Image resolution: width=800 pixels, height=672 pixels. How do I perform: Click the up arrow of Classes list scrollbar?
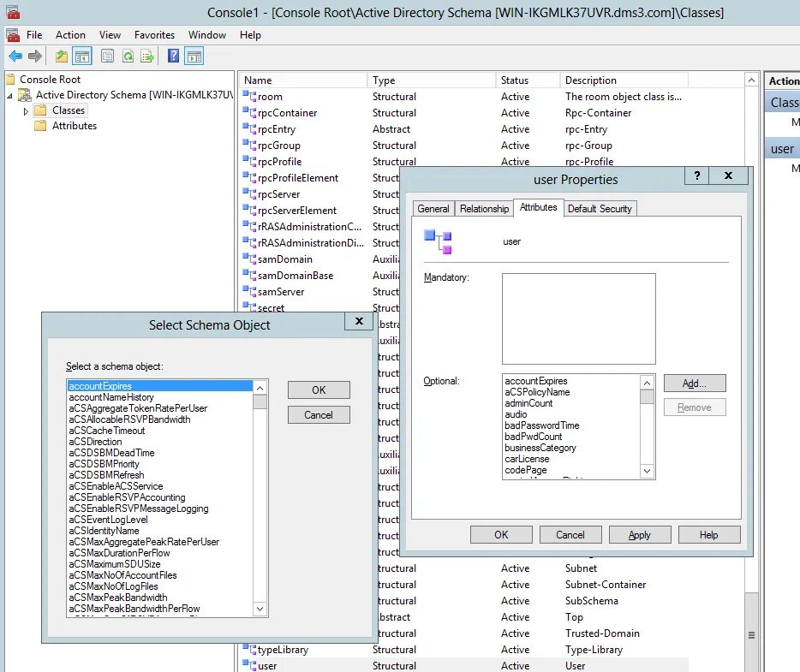click(x=751, y=80)
